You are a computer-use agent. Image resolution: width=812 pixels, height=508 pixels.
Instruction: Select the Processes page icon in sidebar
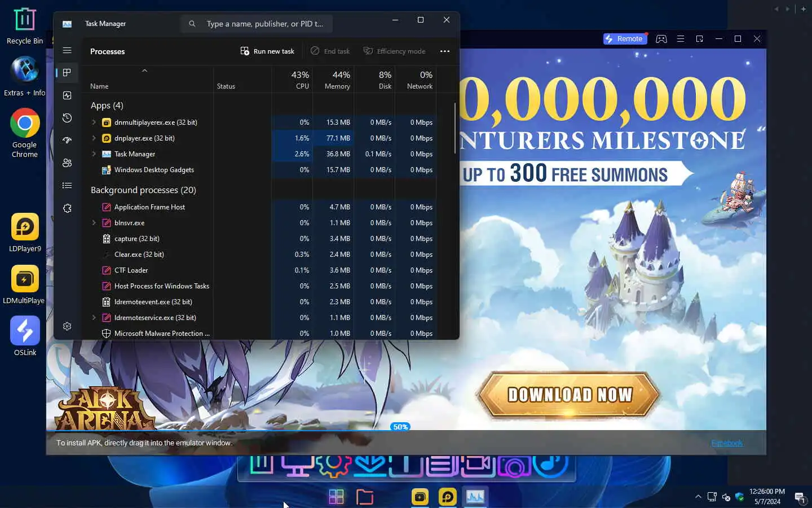(x=67, y=72)
